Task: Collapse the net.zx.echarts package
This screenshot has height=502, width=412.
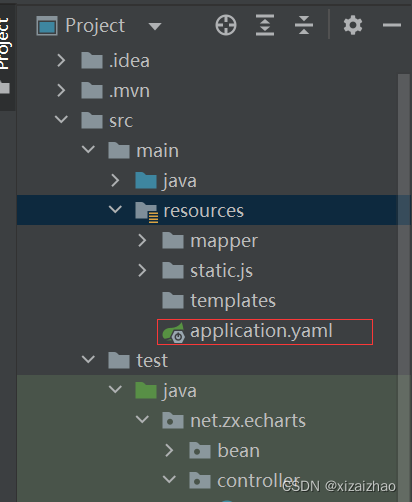Action: coord(142,419)
